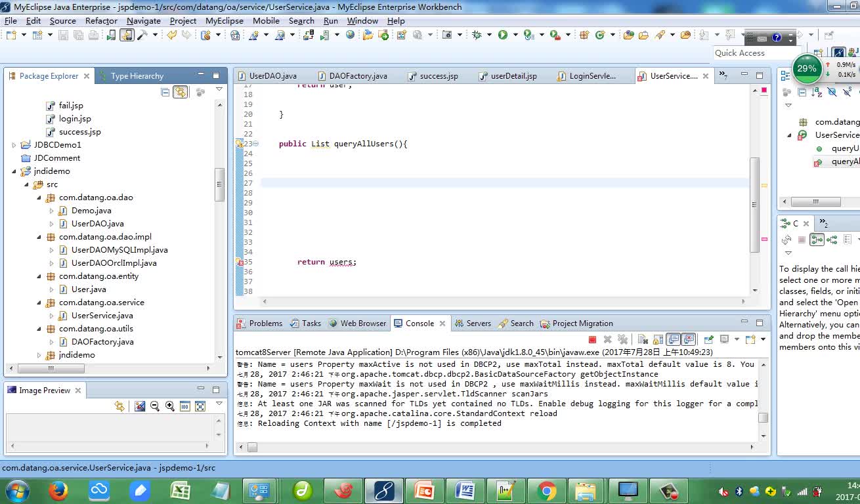
Task: Toggle the highlighted phone icon in main toolbar
Action: pos(127,35)
